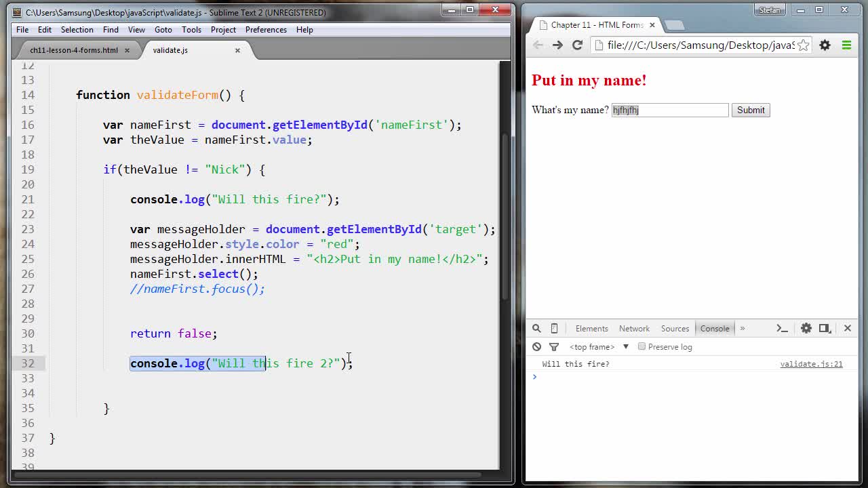
Task: Click the console prompt input line
Action: pyautogui.click(x=692, y=377)
